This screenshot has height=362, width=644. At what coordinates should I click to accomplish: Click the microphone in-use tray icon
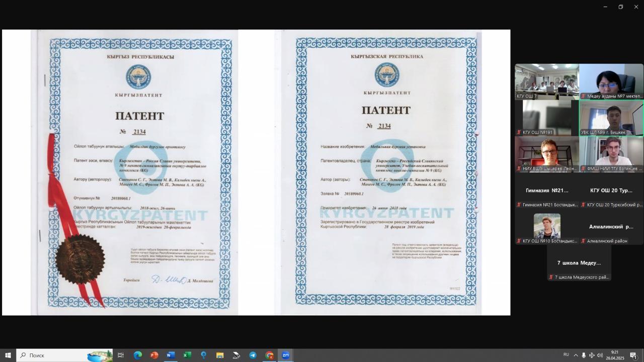pos(584,355)
